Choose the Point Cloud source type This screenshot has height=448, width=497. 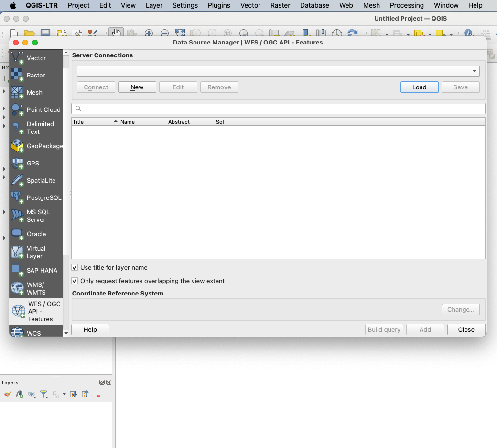tap(36, 109)
